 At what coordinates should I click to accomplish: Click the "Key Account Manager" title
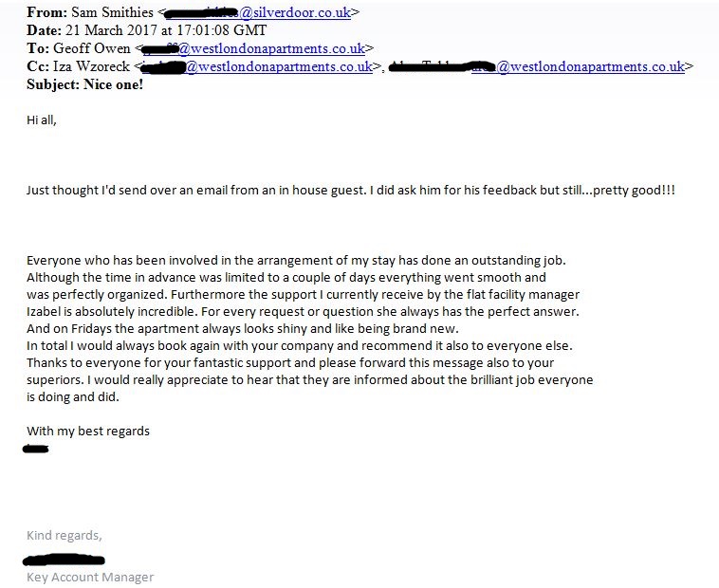point(89,577)
